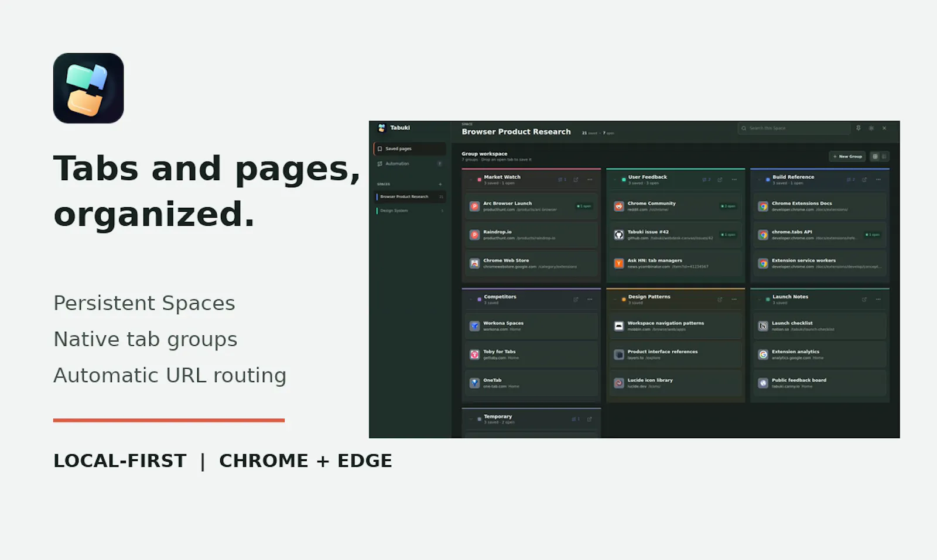This screenshot has height=560, width=937.
Task: Click the Chrome Web Store favicon
Action: coord(475,263)
